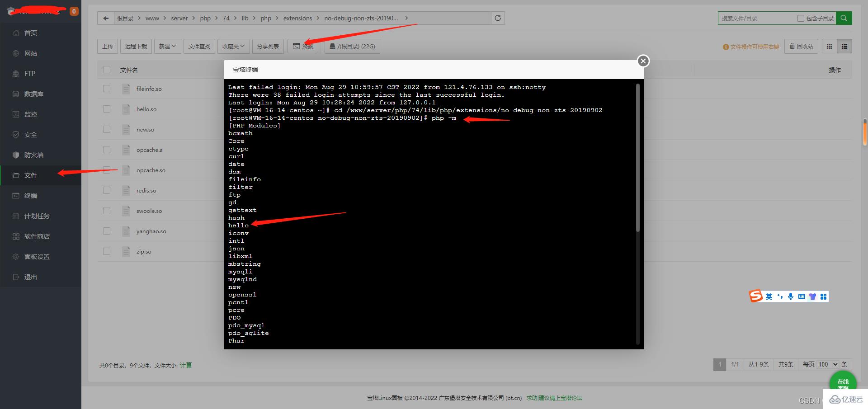The height and width of the screenshot is (409, 868).
Task: Switch to list view layout
Action: 844,46
